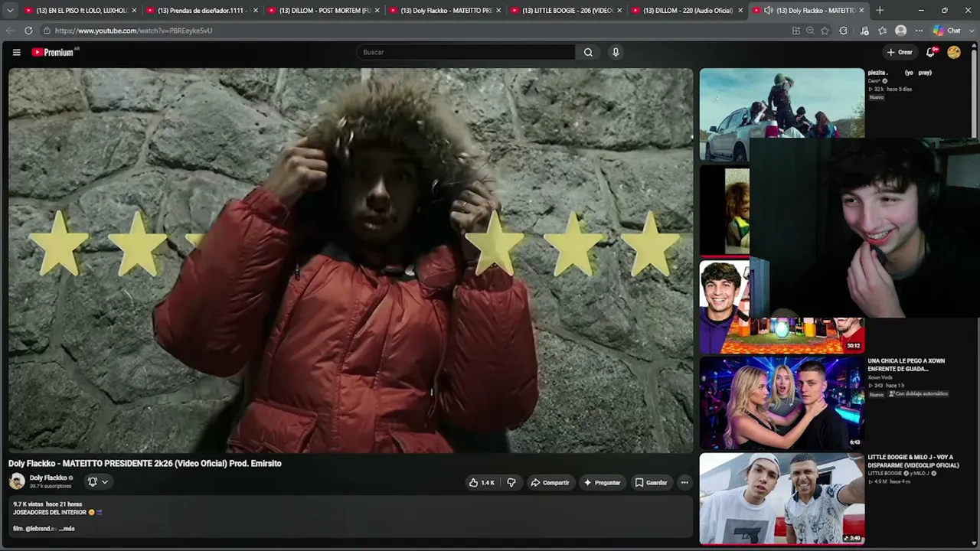This screenshot has width=980, height=551.
Task: Open Doly Flackko channel avatar
Action: (17, 481)
